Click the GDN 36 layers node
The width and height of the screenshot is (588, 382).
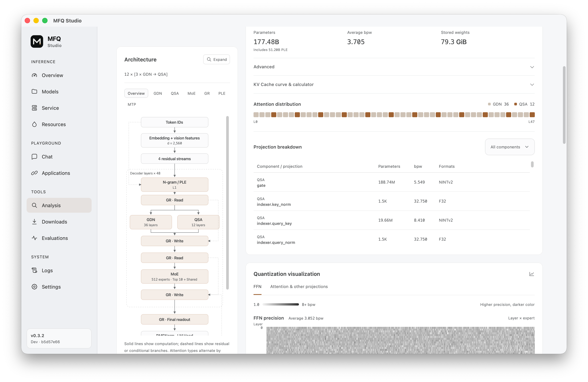[x=151, y=222]
